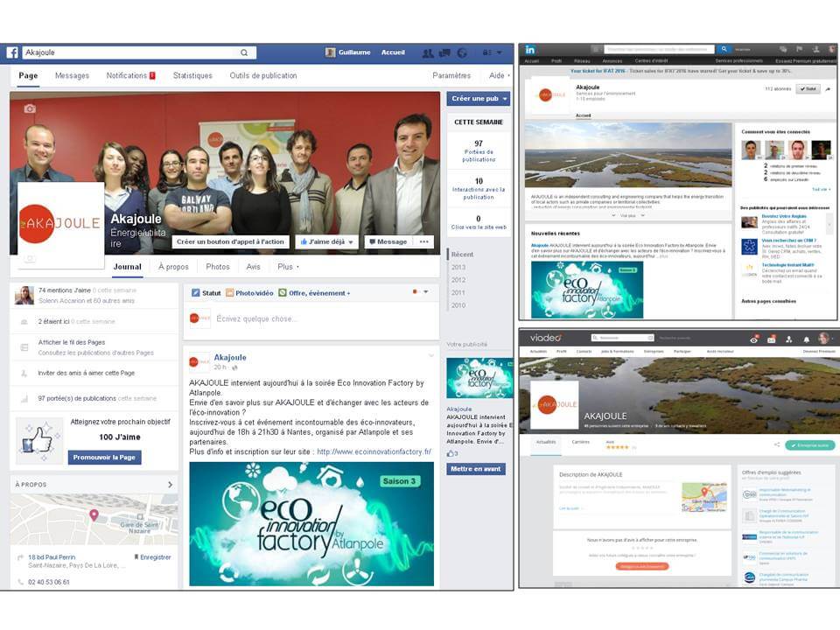
Task: Click the Mettre en avant button
Action: tap(477, 469)
